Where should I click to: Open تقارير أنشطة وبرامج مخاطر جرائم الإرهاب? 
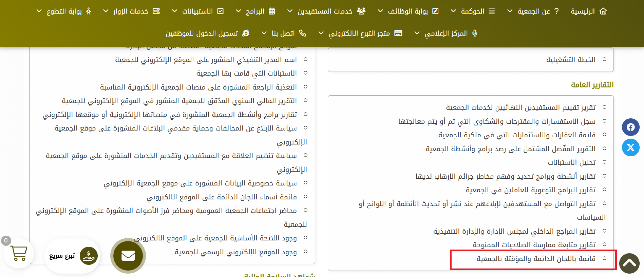tap(506, 176)
